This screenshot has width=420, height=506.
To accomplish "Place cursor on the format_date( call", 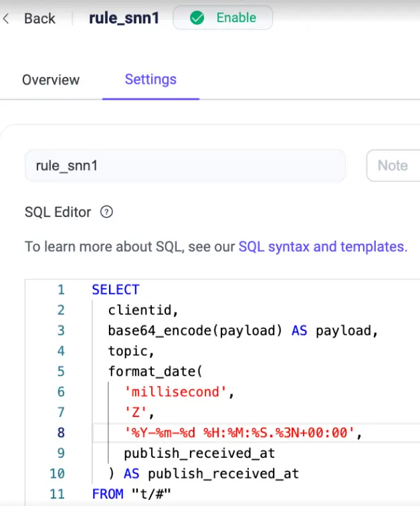I will (x=154, y=371).
